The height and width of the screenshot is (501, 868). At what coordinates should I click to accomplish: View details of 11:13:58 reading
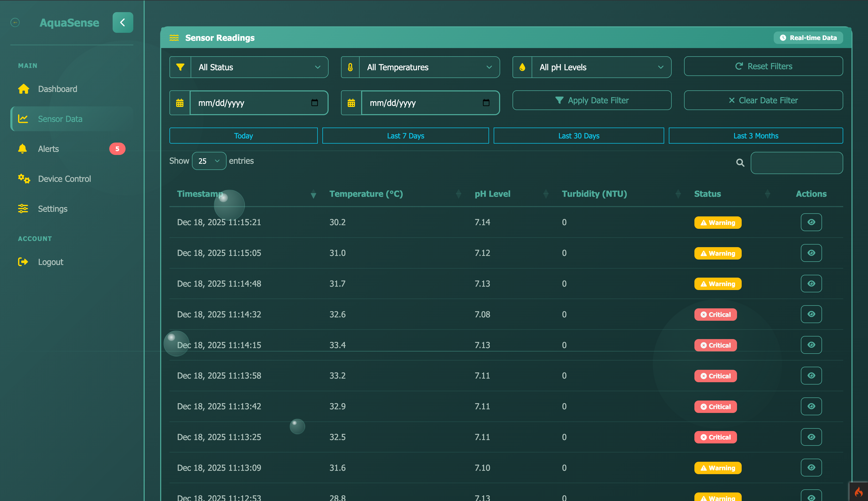pos(811,376)
